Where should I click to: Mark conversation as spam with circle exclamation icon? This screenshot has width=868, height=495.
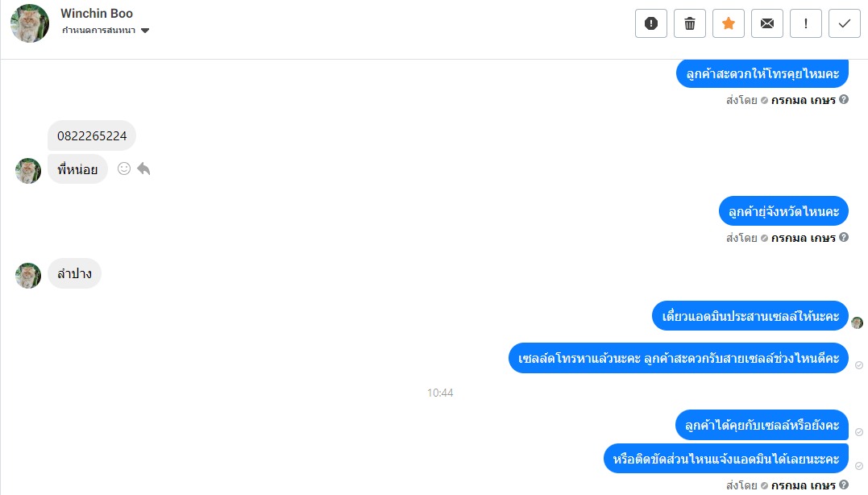[651, 23]
